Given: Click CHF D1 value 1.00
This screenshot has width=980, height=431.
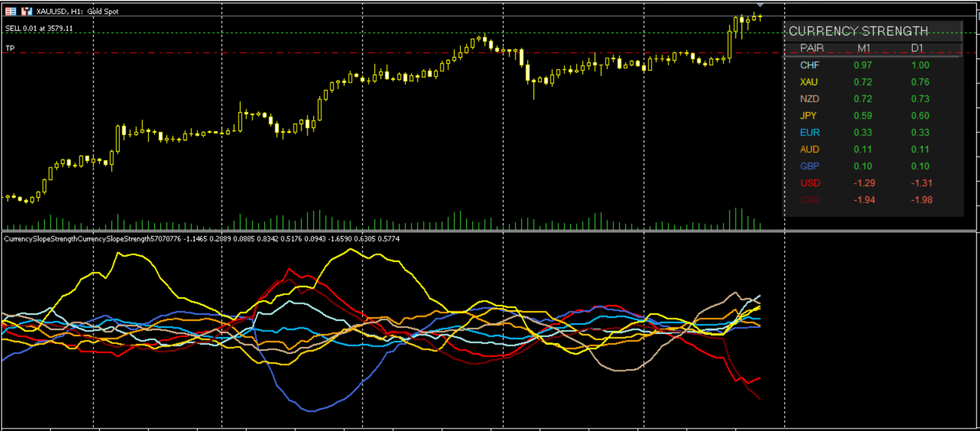Looking at the screenshot, I should [x=920, y=65].
